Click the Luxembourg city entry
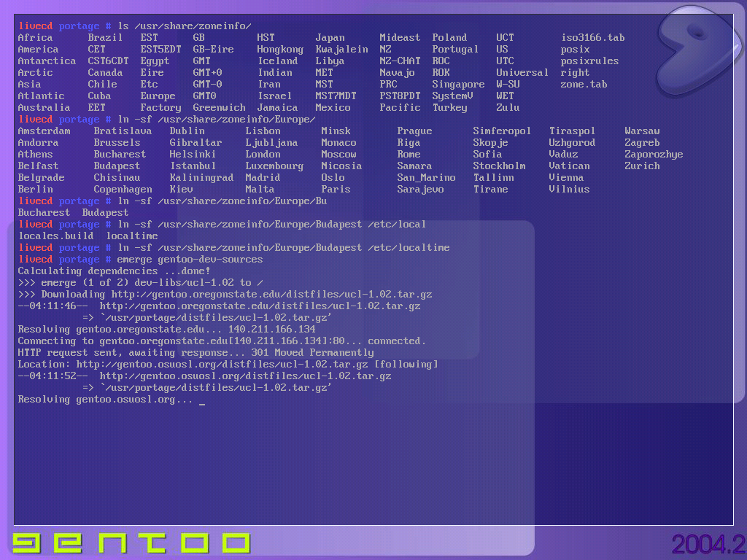This screenshot has width=747, height=560. click(274, 166)
